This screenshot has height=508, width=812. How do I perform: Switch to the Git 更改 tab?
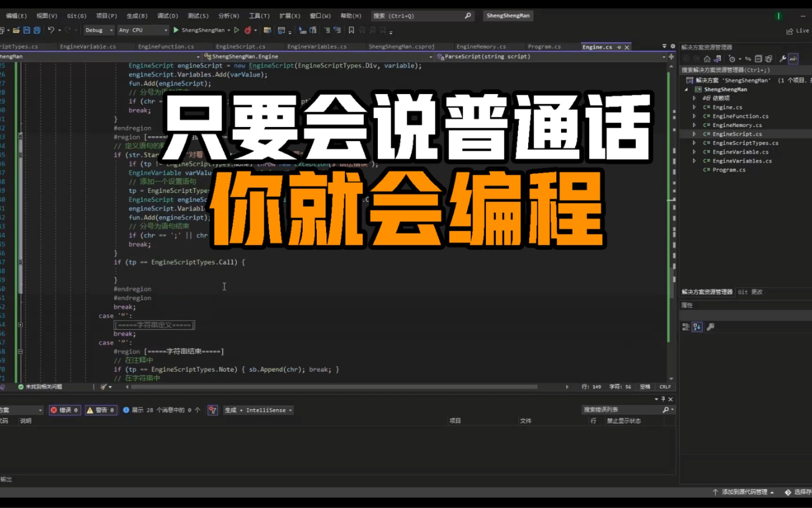(x=750, y=292)
